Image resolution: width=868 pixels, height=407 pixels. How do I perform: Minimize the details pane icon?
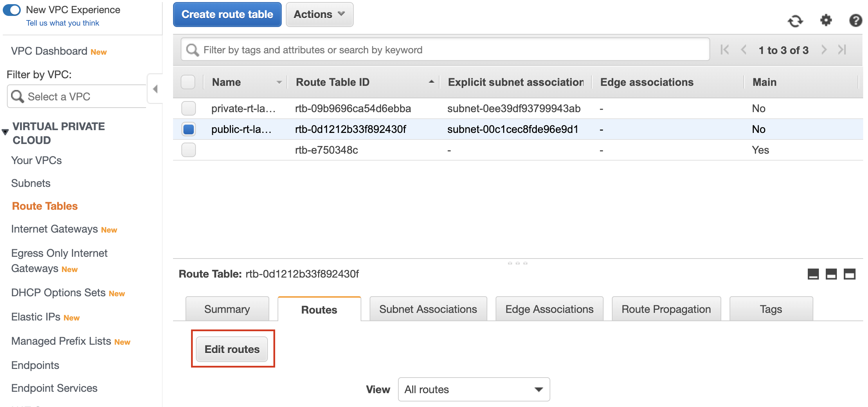click(813, 274)
